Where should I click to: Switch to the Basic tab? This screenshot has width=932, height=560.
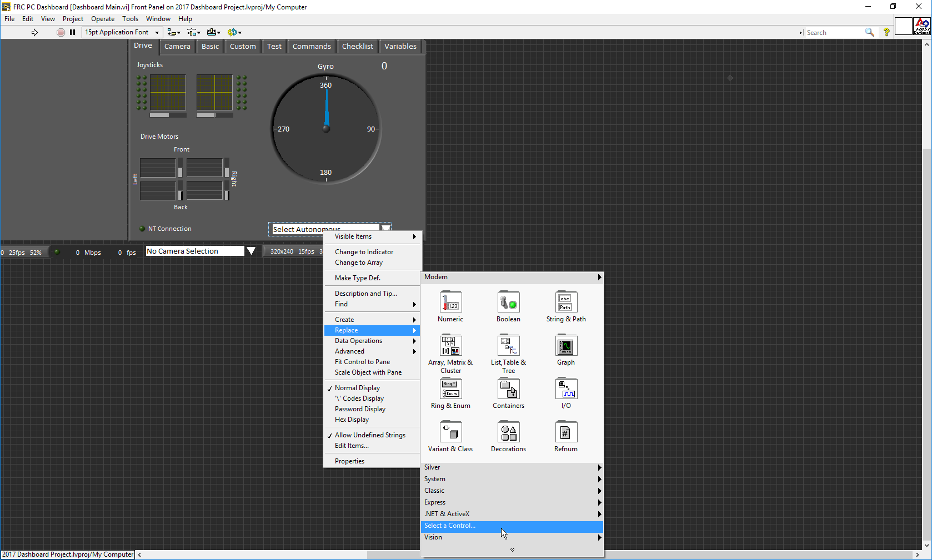point(211,47)
